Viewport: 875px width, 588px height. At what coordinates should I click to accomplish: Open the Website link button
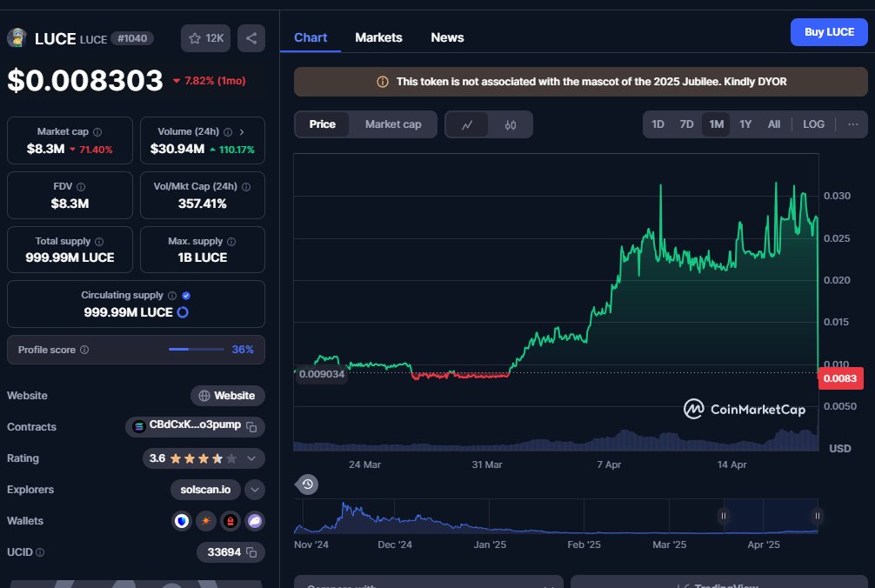tap(228, 396)
